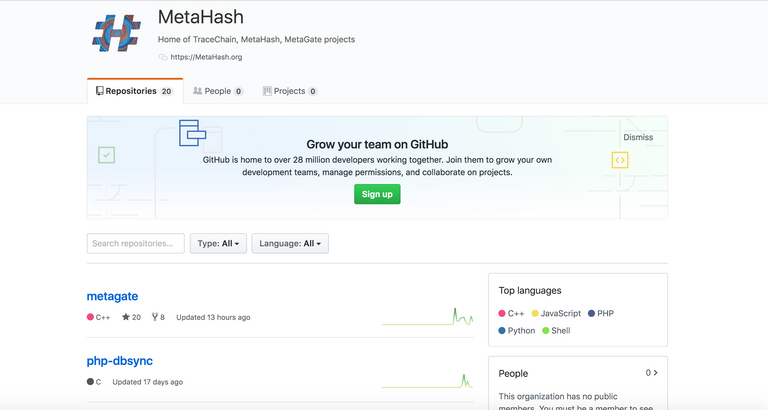Click the Top languages heading

[x=530, y=290]
